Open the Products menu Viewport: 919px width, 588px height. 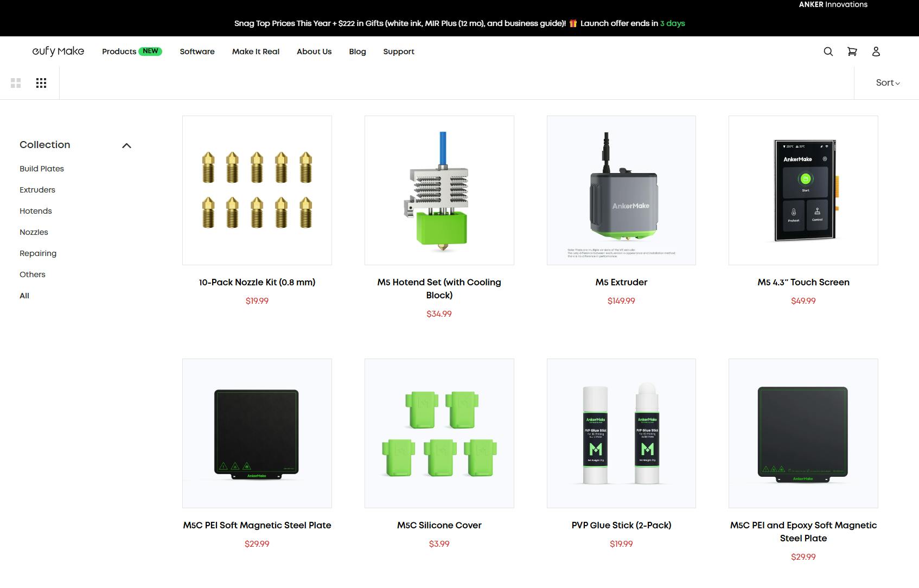pos(119,52)
